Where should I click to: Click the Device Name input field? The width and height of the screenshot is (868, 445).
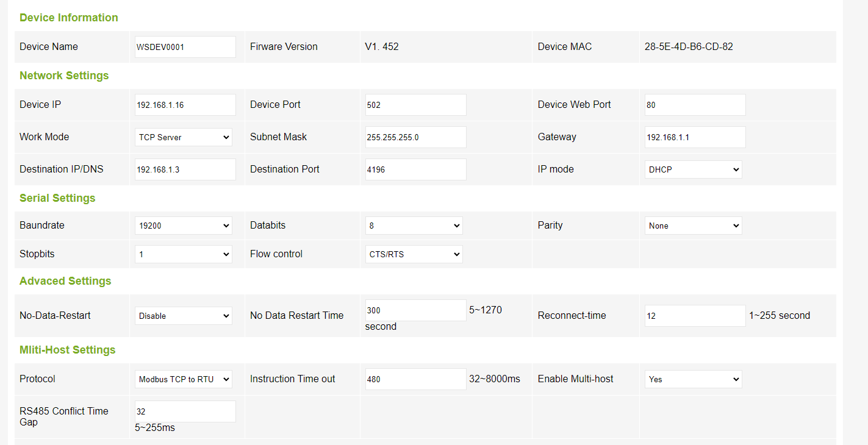[185, 47]
